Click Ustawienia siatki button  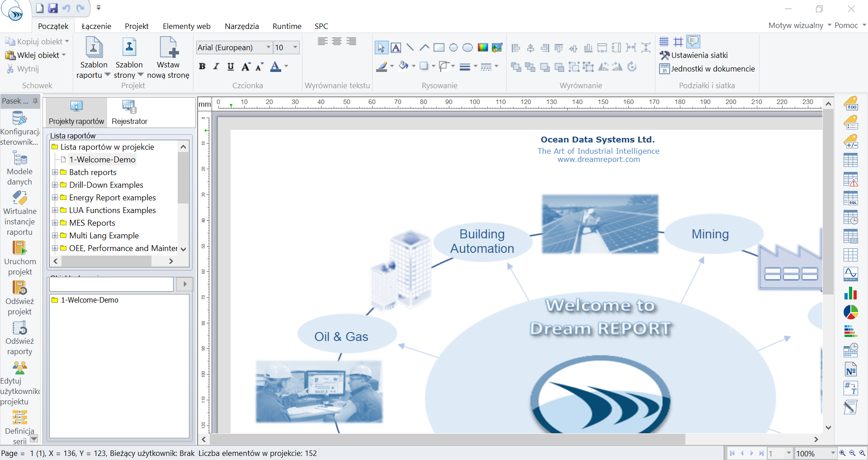click(x=694, y=55)
